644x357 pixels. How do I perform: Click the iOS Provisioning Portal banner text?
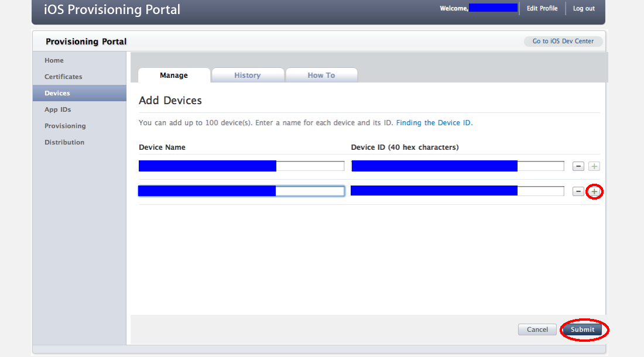pyautogui.click(x=112, y=9)
